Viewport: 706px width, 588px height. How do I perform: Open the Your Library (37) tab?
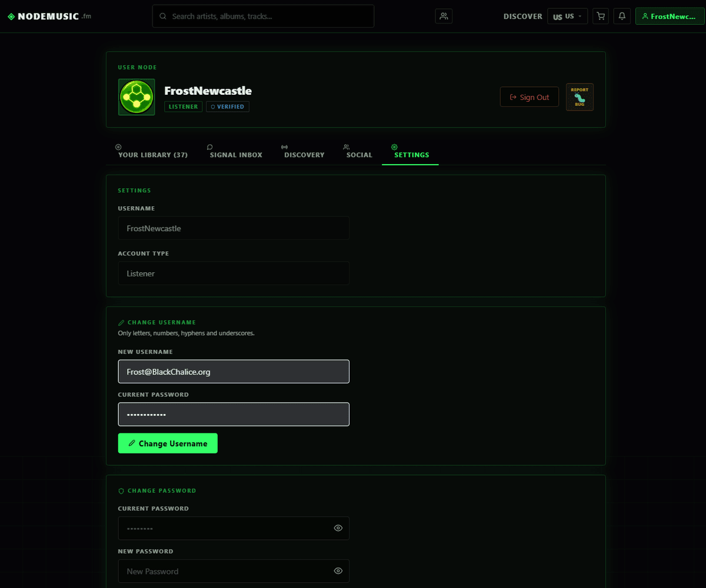point(152,151)
